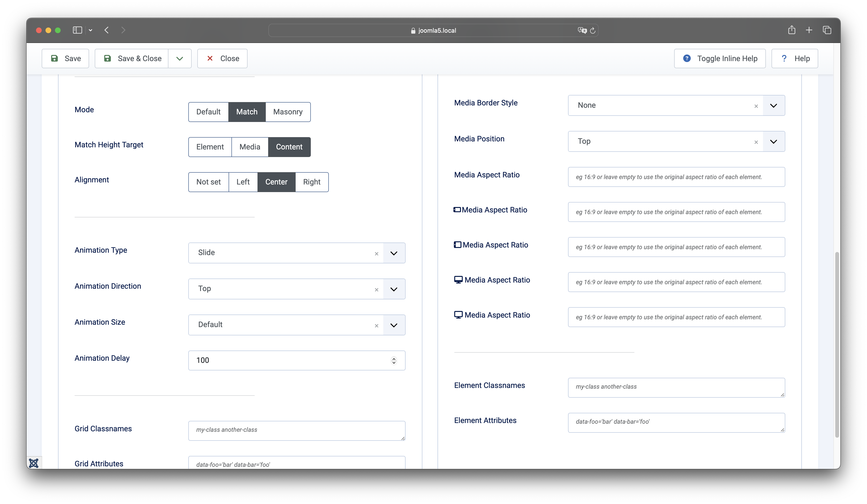The height and width of the screenshot is (504, 867).
Task: Click the second Media Aspect Ratio input field
Action: pyautogui.click(x=676, y=212)
